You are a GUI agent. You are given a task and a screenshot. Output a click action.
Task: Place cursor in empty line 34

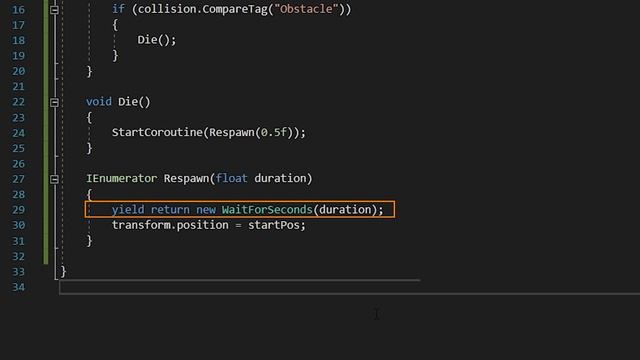(x=349, y=287)
